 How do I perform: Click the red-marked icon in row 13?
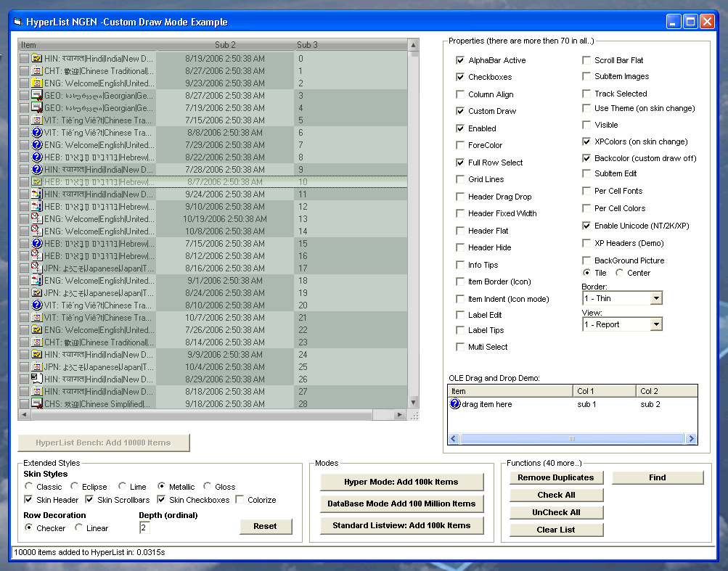coord(36,219)
